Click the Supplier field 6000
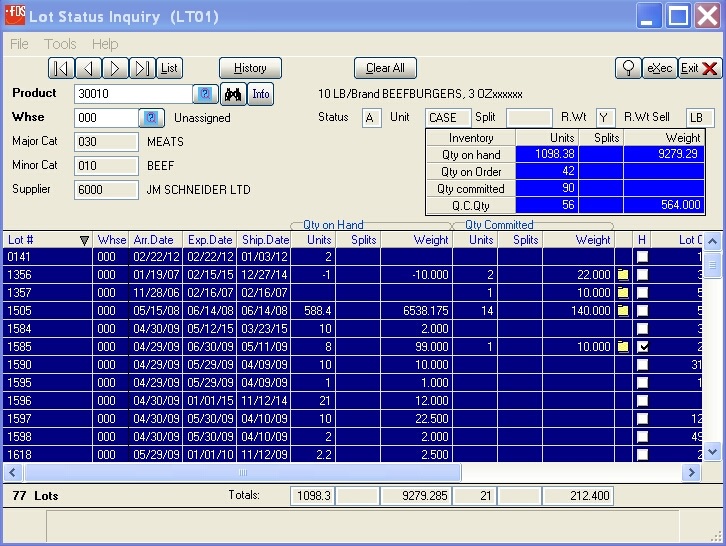Screen dimensions: 726x546 pos(106,190)
